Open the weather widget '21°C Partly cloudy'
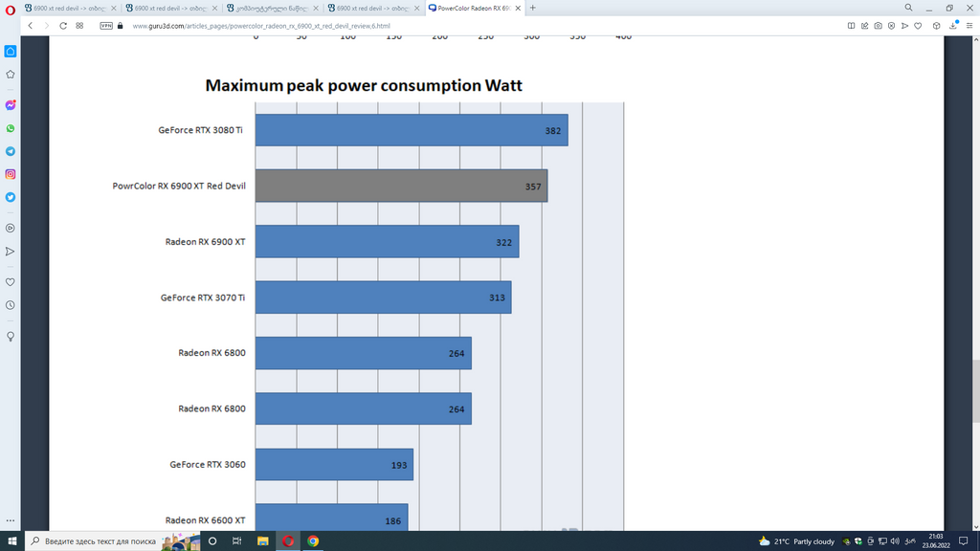The width and height of the screenshot is (980, 551). coord(797,541)
